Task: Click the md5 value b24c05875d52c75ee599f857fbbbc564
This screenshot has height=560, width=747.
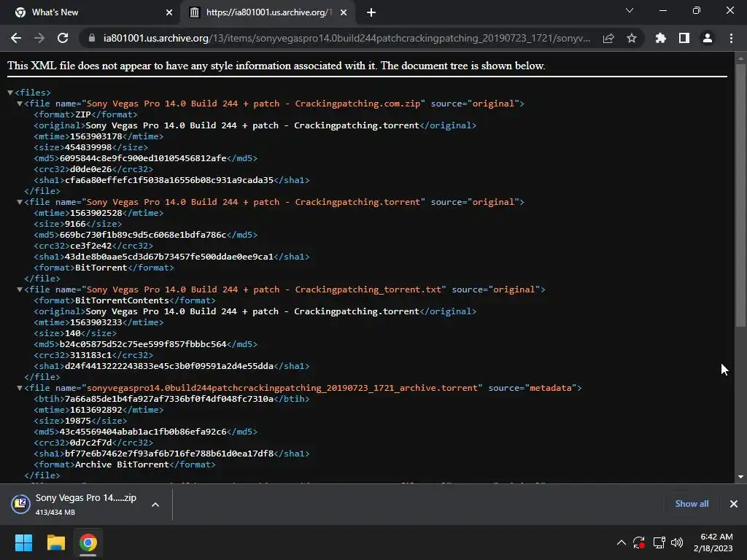Action: (143, 344)
